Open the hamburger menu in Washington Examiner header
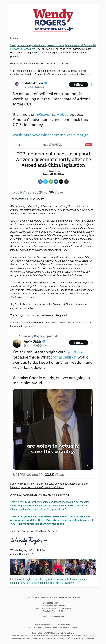Viewport: 106px width, 644px height. (x=15, y=145)
